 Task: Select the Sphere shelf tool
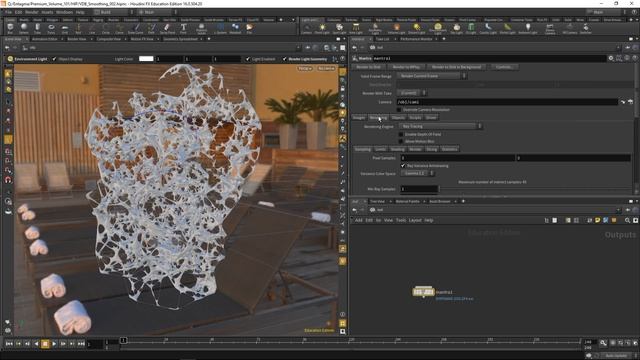click(24, 28)
